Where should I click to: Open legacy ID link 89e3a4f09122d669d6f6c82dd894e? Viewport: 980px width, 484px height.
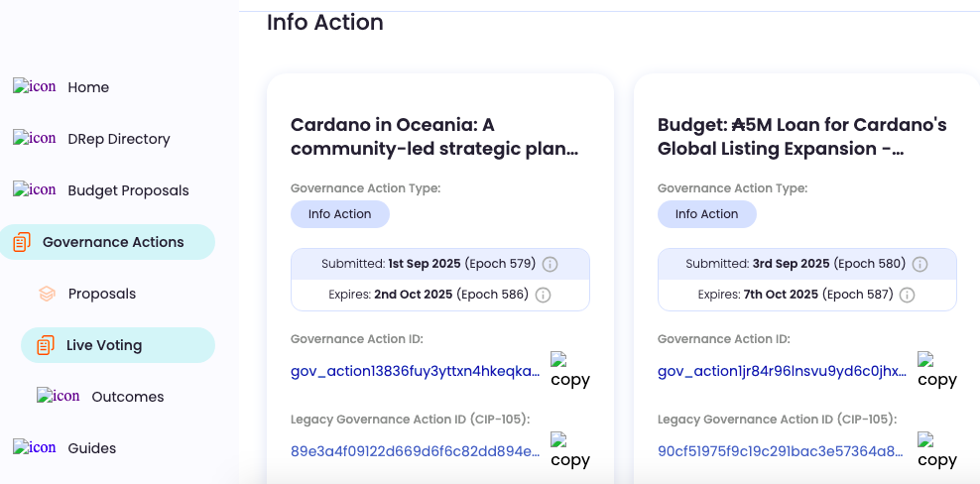pos(416,451)
